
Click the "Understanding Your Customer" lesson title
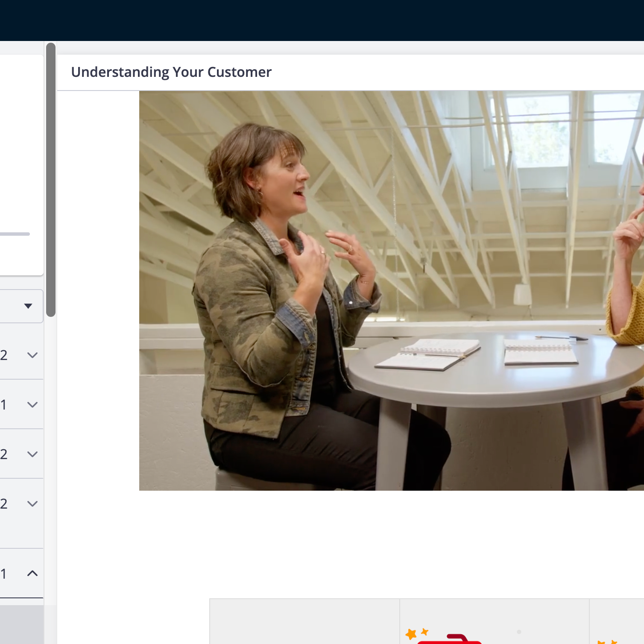point(171,72)
